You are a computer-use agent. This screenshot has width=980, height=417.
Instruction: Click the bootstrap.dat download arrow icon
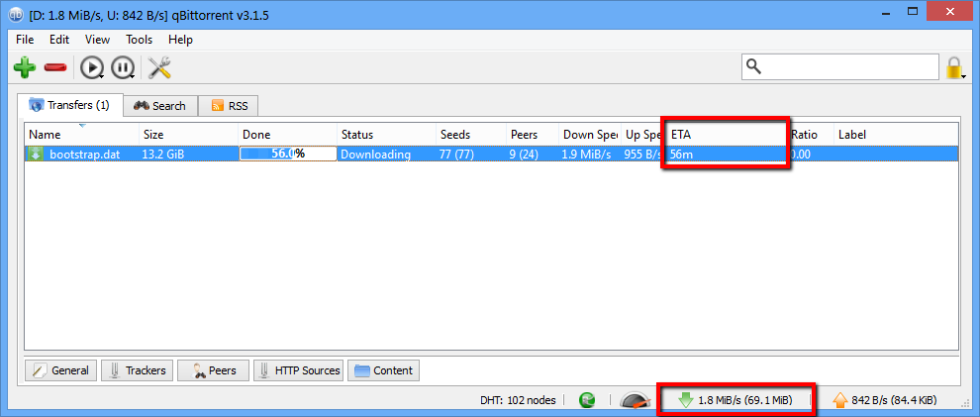[x=36, y=155]
